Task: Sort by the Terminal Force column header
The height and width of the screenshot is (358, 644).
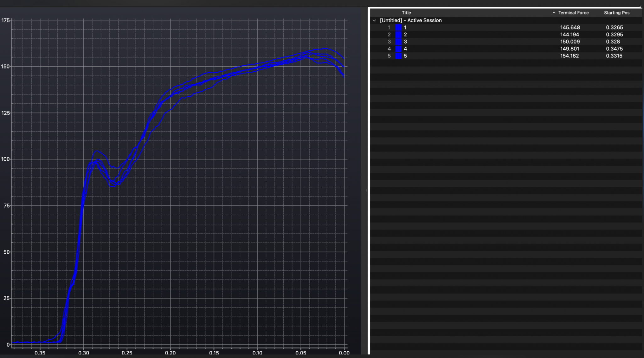Action: pos(573,13)
